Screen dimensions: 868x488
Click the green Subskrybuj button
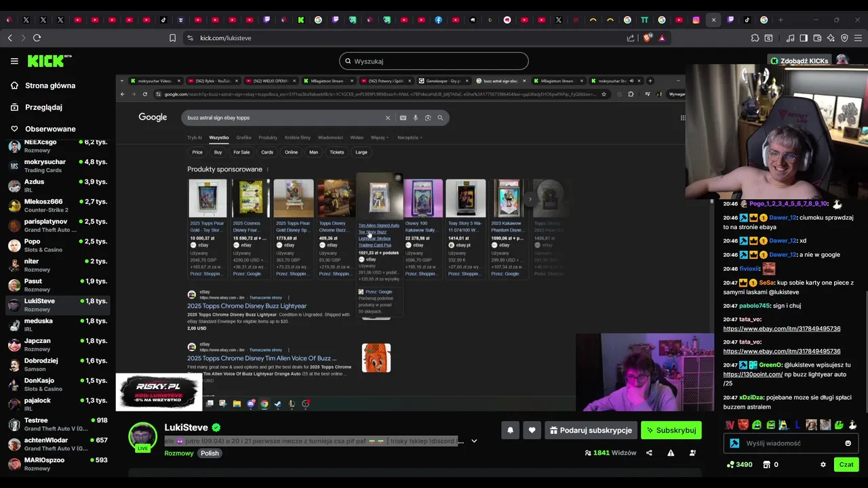coord(671,430)
